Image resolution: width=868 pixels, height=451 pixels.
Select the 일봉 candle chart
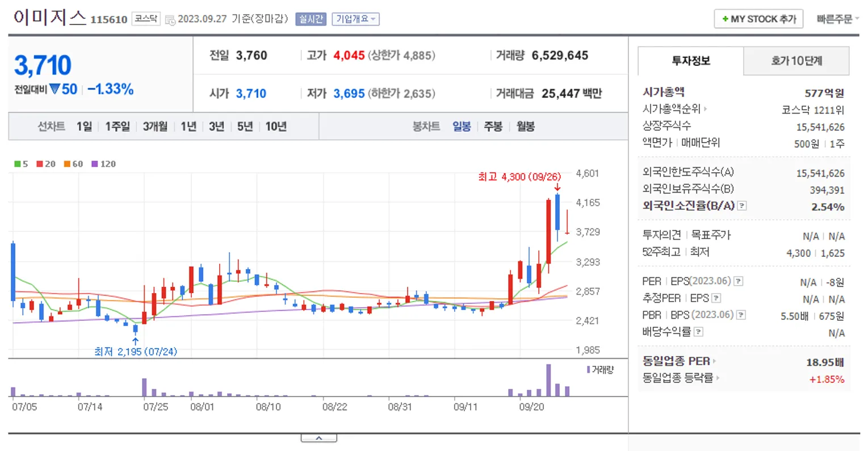pyautogui.click(x=462, y=126)
